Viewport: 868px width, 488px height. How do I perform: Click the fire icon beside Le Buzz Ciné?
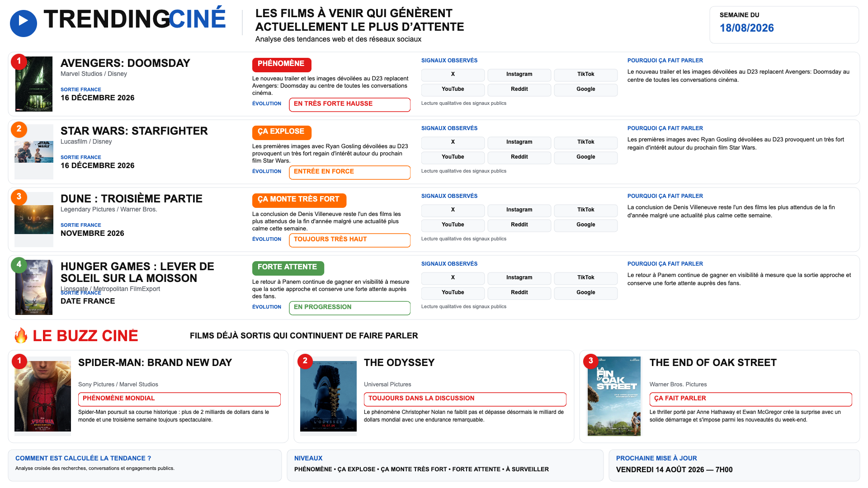pyautogui.click(x=21, y=336)
